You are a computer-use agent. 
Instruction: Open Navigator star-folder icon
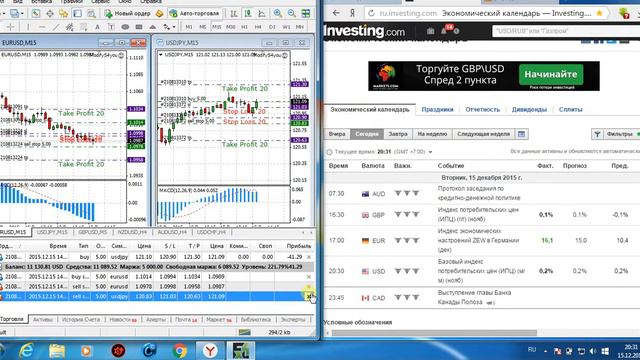point(64,13)
